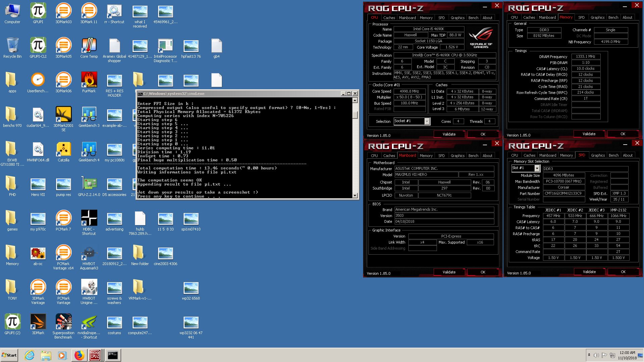This screenshot has width=644, height=362.
Task: Launch FurMark desktop icon
Action: coord(89,83)
